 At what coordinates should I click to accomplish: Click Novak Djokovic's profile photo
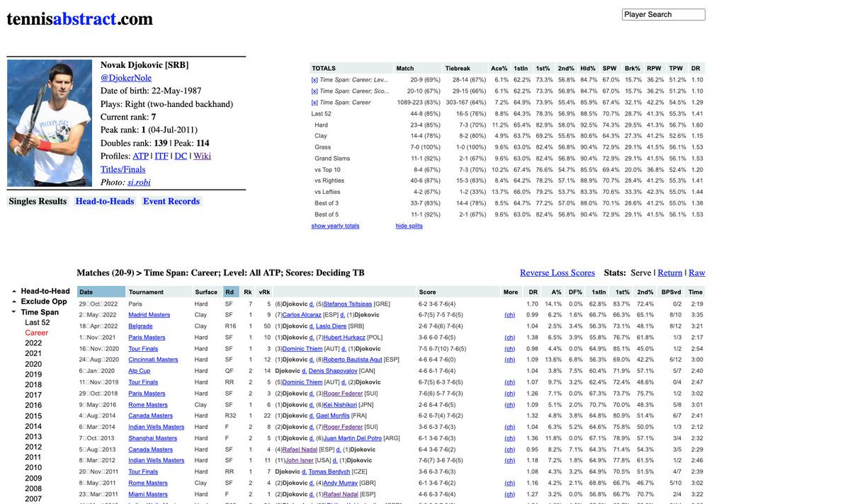pyautogui.click(x=50, y=123)
